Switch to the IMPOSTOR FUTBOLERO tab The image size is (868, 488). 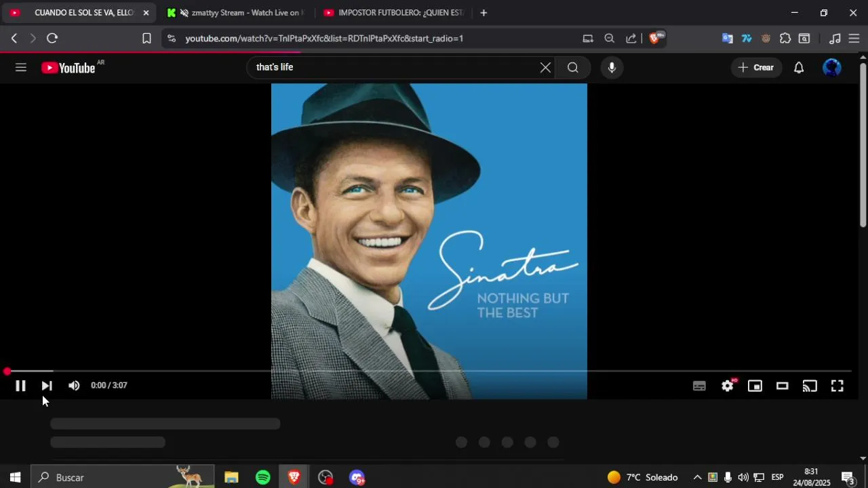pos(395,13)
